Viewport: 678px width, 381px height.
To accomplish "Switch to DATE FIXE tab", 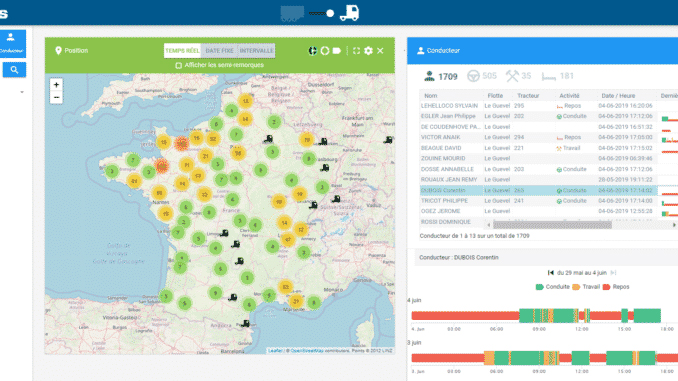I will click(219, 51).
